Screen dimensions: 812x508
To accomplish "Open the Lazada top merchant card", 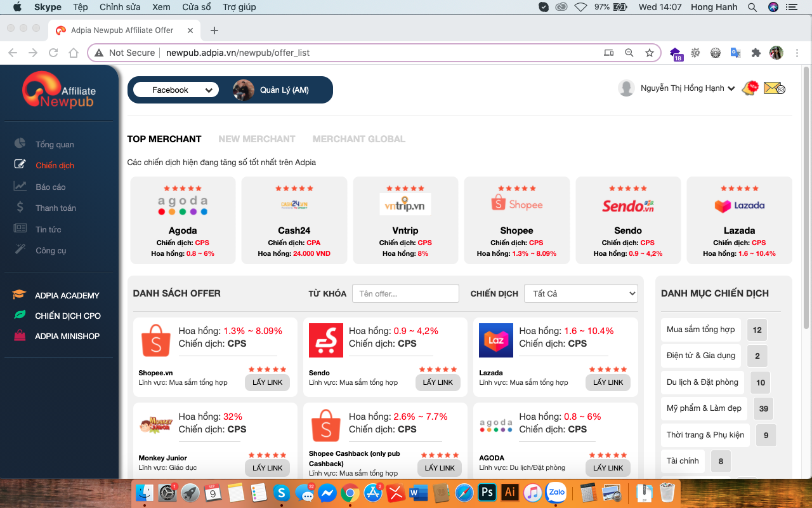I will point(740,220).
